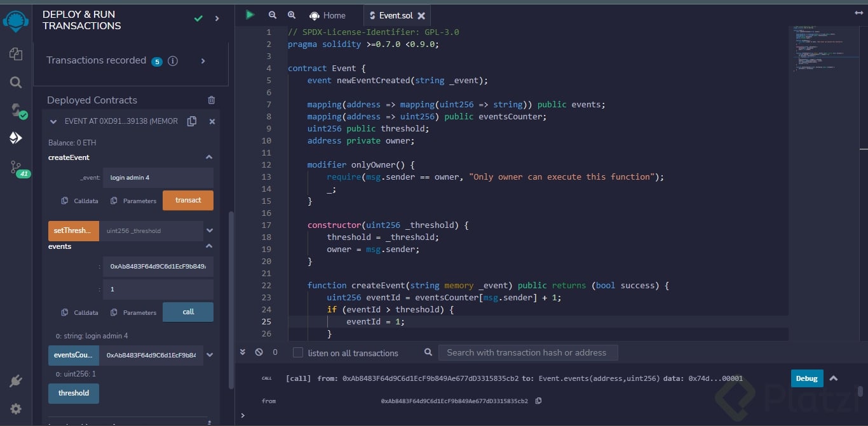Open the File explorer sidebar icon

click(x=16, y=54)
